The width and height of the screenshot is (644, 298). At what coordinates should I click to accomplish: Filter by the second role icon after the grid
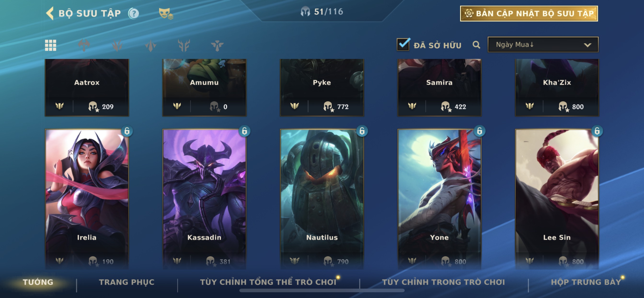(117, 45)
